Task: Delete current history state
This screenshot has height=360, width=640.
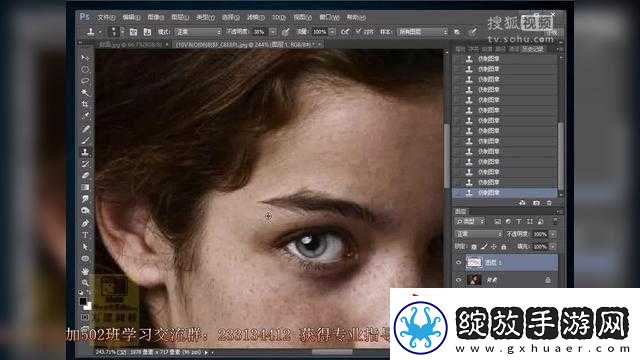Action: click(x=549, y=203)
